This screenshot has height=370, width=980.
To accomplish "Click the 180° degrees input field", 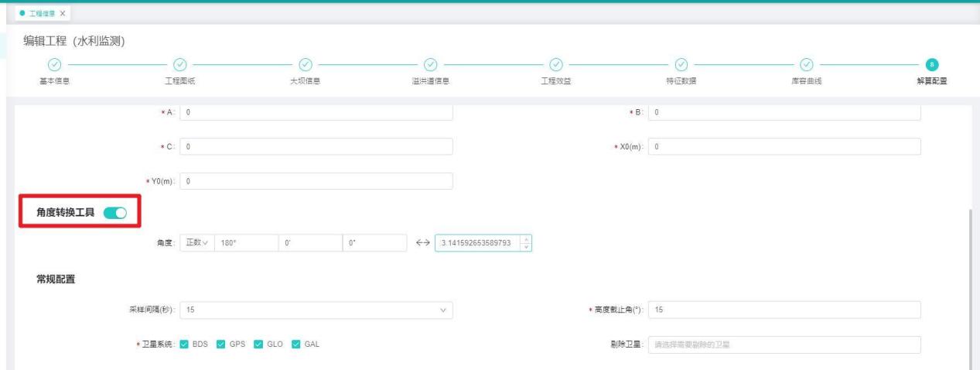I will tap(245, 243).
